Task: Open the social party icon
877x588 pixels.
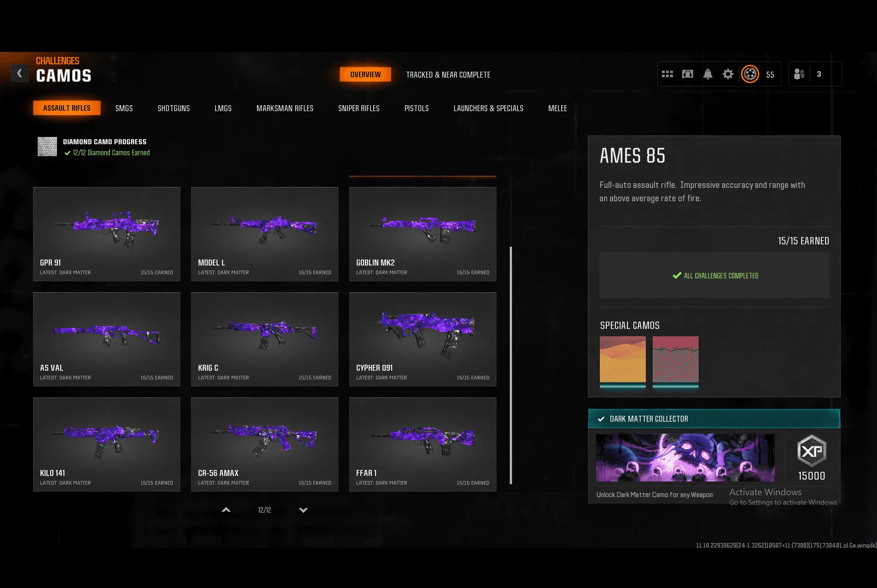Action: coord(799,74)
